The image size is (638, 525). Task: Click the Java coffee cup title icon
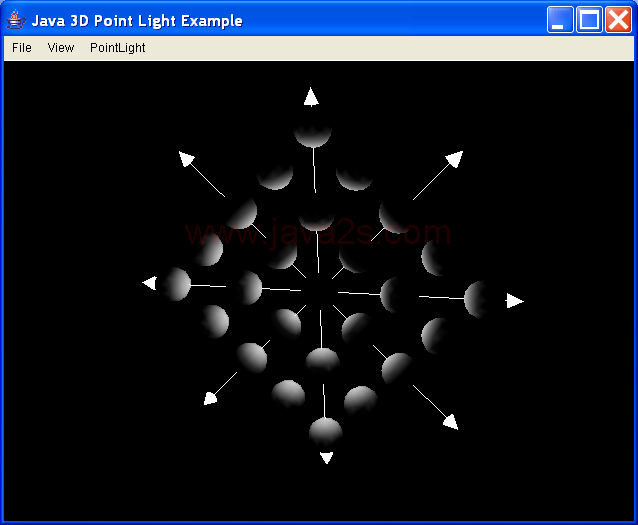[16, 20]
